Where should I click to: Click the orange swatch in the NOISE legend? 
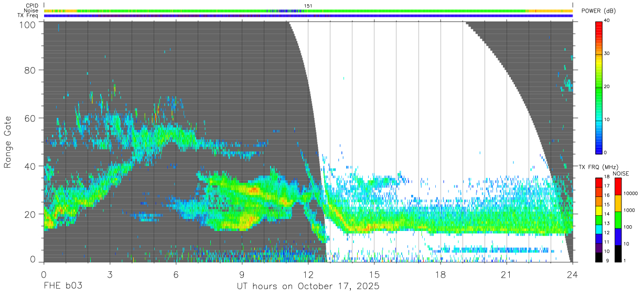(x=618, y=203)
